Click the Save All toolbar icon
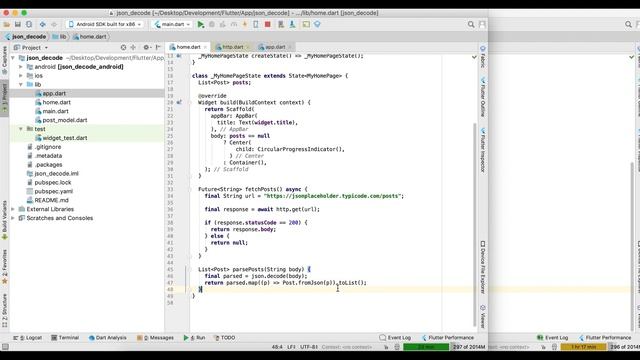Viewport: 640px width, 360px height. click(18, 24)
